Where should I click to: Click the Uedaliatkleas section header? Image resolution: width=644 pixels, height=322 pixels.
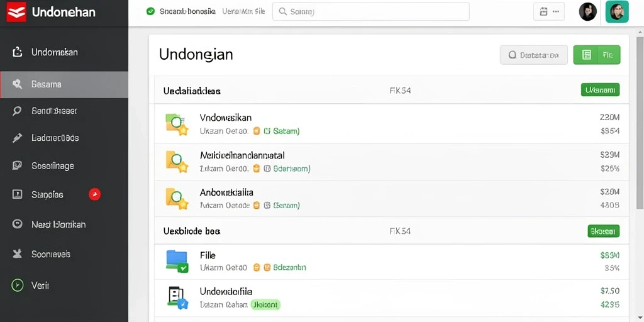pyautogui.click(x=192, y=91)
